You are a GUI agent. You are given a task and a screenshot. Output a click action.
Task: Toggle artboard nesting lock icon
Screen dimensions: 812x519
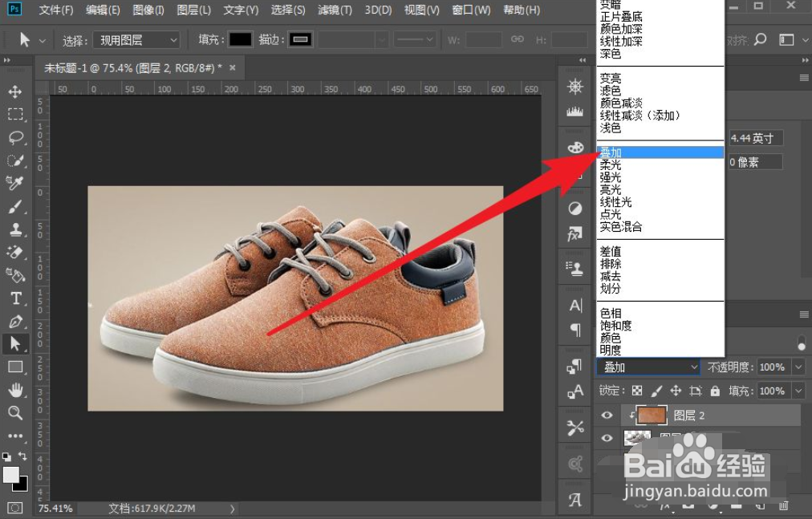696,391
